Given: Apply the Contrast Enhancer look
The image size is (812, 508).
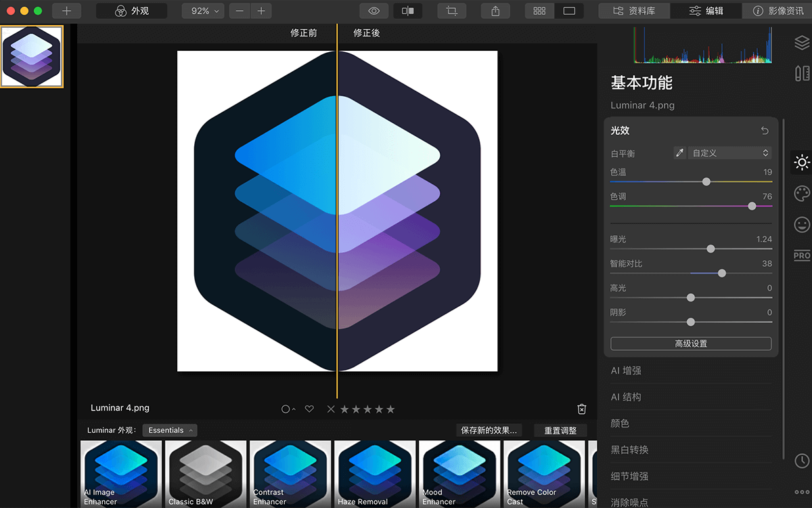Looking at the screenshot, I should coord(290,474).
